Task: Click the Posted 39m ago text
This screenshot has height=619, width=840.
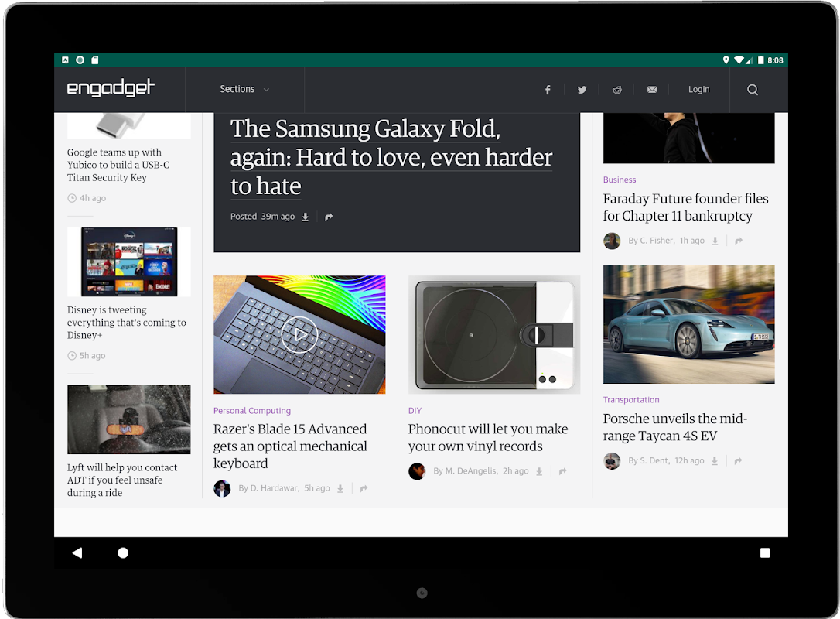Action: tap(262, 217)
